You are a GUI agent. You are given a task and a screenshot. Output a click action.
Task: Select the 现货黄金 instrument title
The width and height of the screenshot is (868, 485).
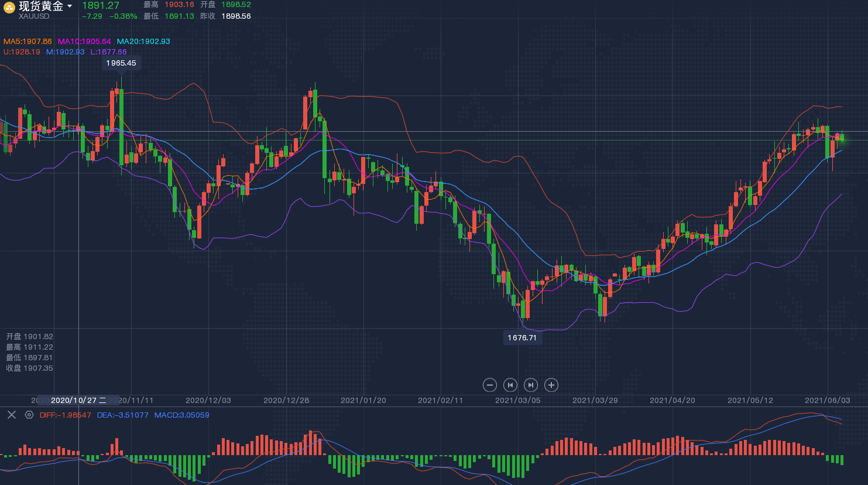click(41, 6)
